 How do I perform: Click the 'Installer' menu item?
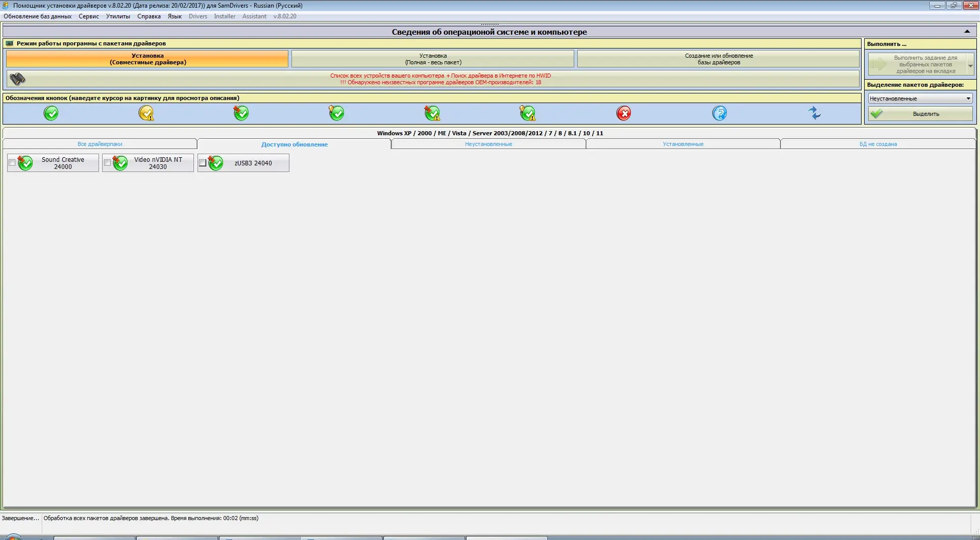(x=225, y=16)
